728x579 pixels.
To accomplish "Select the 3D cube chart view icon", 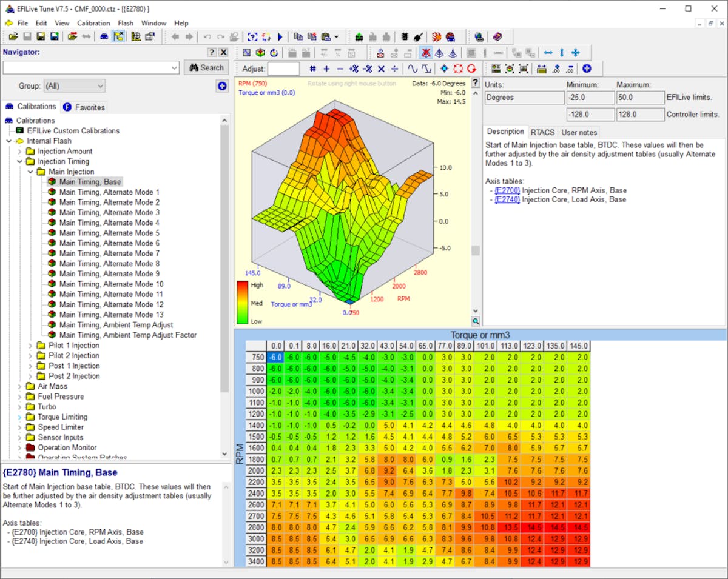I will pyautogui.click(x=260, y=53).
